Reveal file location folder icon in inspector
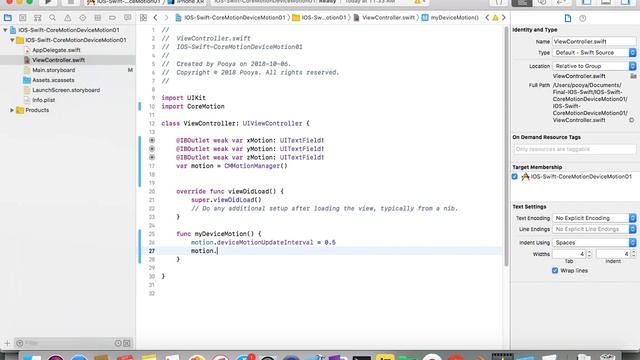This screenshot has height=360, width=640. (633, 76)
